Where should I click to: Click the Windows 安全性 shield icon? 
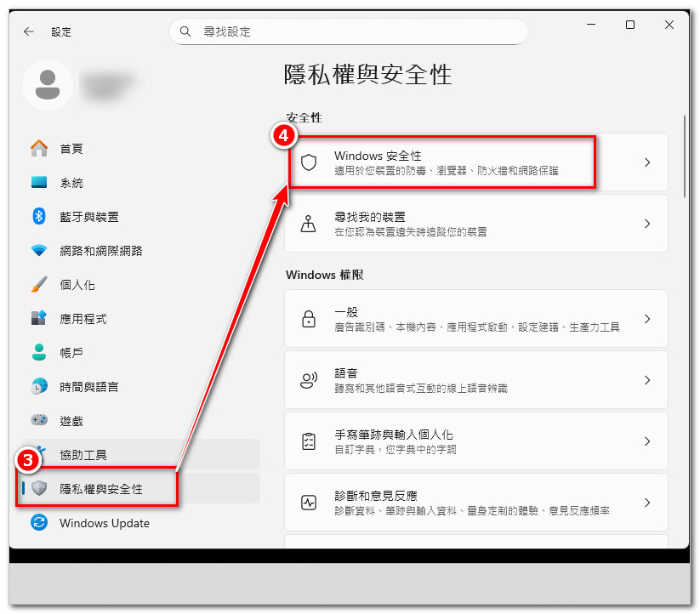click(309, 162)
